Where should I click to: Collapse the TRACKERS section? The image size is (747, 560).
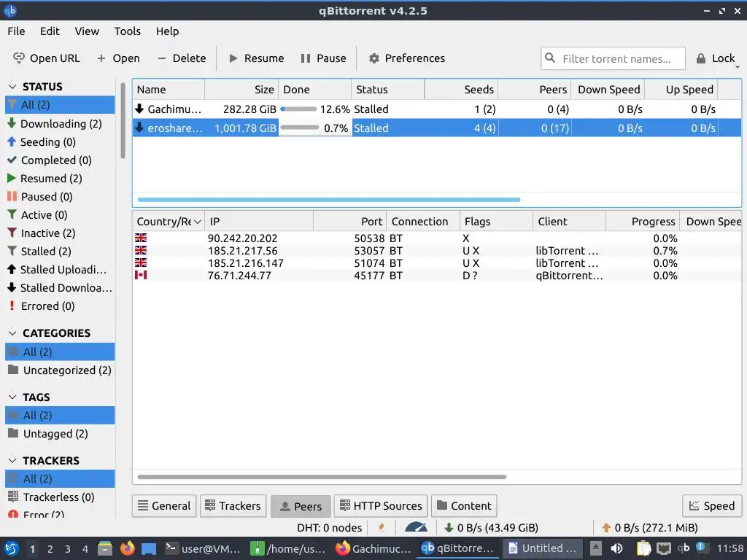tap(13, 461)
